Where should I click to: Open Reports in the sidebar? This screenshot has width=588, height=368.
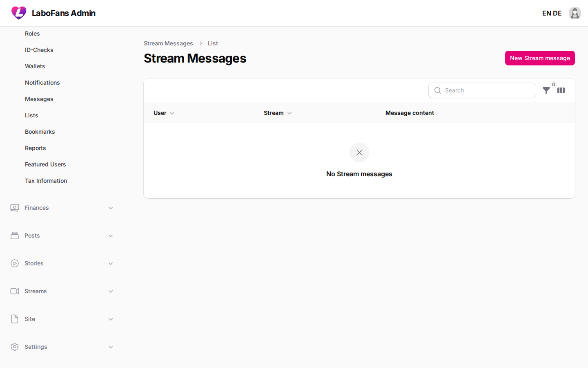click(x=36, y=148)
